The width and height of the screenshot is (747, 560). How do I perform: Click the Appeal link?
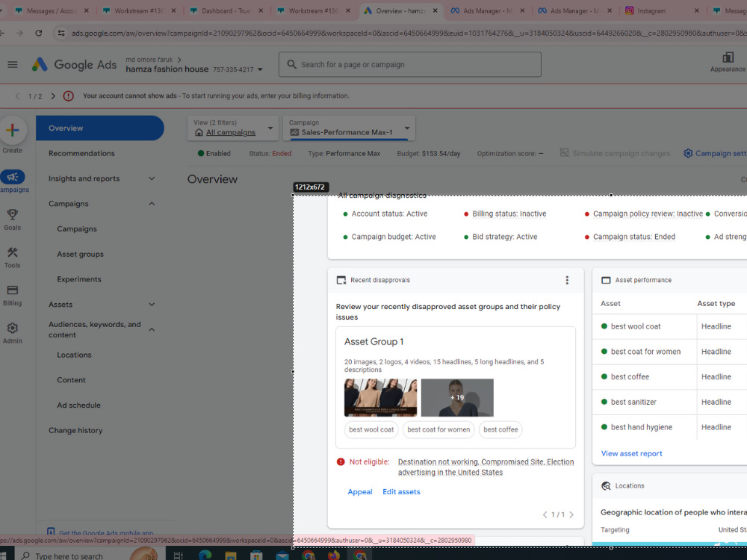[x=360, y=492]
